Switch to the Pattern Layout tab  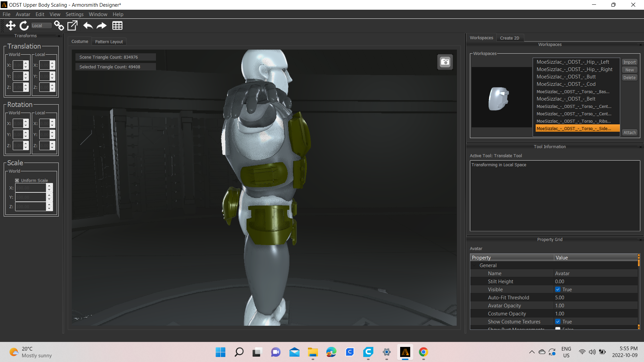tap(109, 42)
